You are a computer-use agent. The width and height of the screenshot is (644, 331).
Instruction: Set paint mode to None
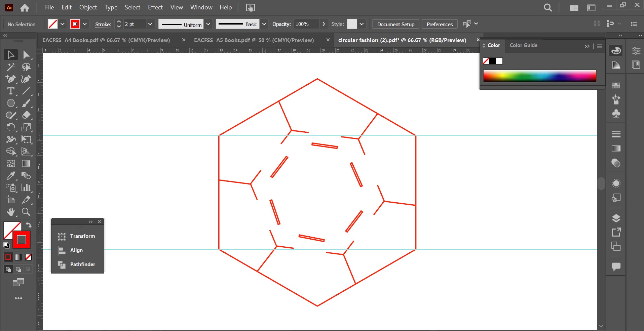click(28, 257)
